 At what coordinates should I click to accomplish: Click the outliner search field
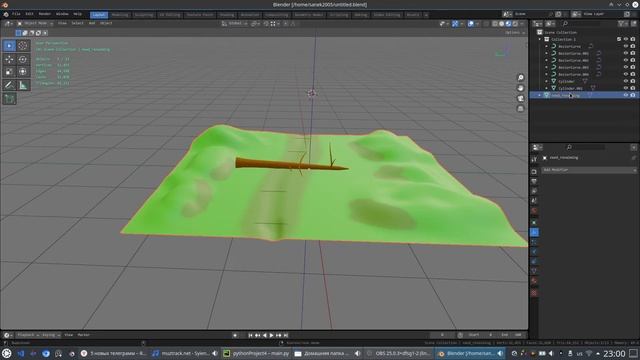[x=581, y=24]
